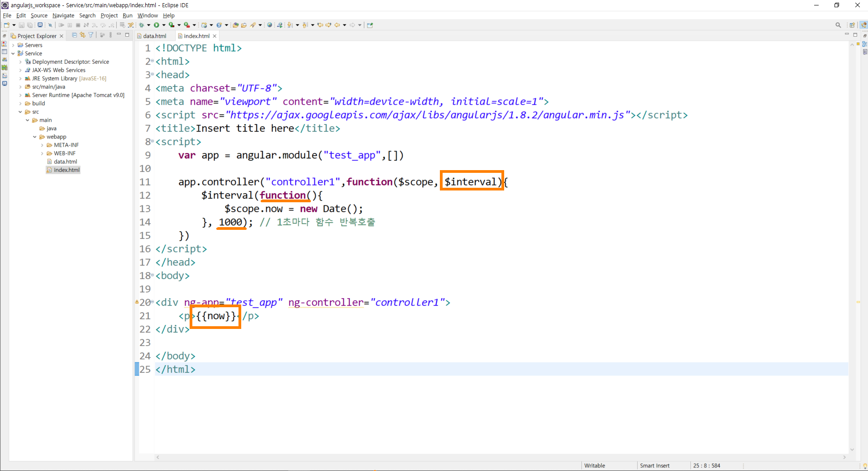Collapse the Service project node

[13, 53]
